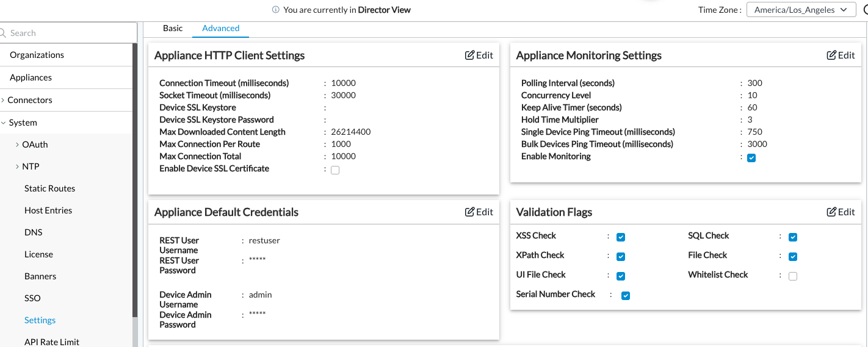
Task: Enable the Whitelist Check checkbox
Action: pyautogui.click(x=793, y=276)
